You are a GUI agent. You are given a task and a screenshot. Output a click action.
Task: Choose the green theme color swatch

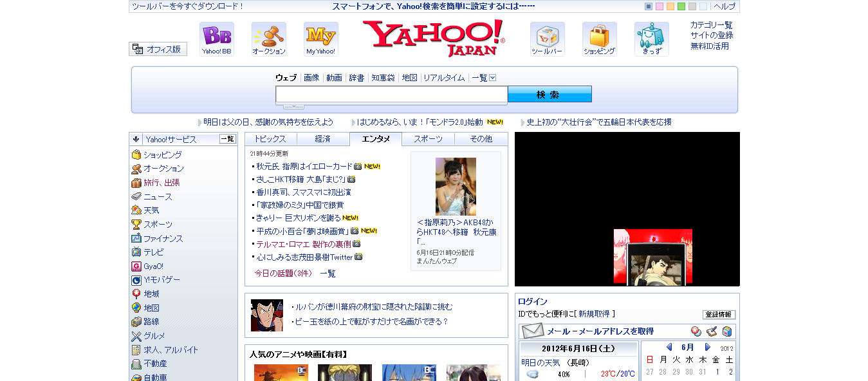click(681, 6)
